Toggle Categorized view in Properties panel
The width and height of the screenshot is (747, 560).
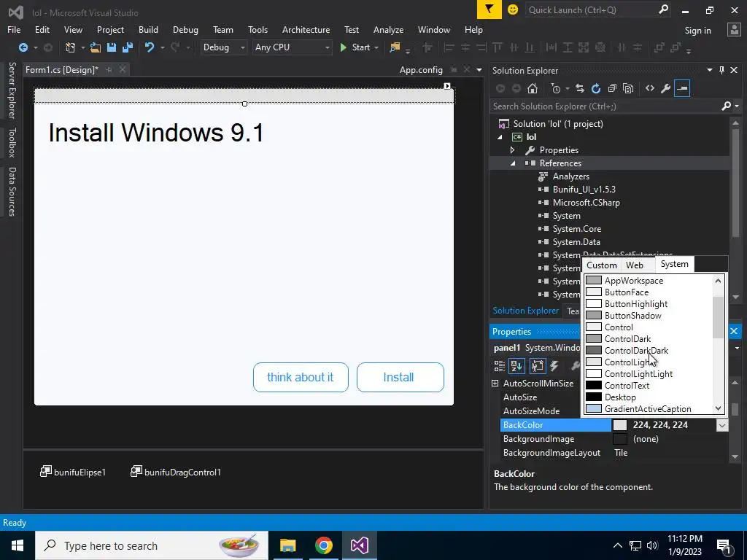[x=499, y=365]
